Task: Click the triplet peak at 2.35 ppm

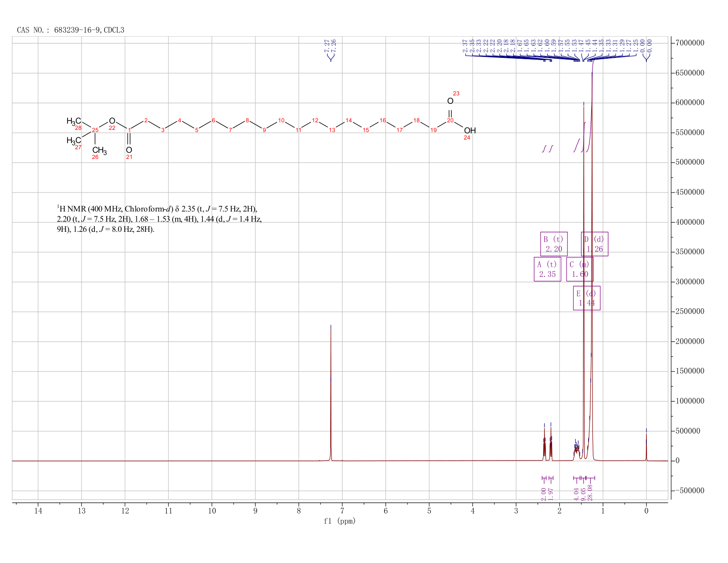Action: (544, 444)
